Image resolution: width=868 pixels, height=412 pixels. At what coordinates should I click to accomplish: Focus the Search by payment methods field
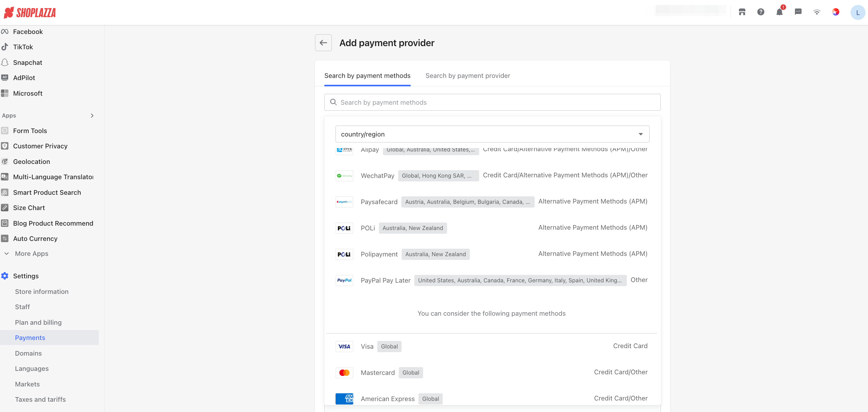click(492, 102)
